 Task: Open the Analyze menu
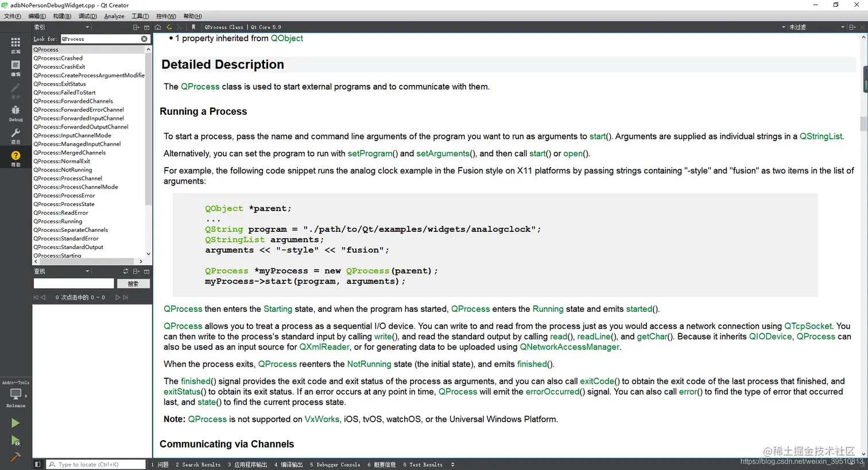pos(114,16)
